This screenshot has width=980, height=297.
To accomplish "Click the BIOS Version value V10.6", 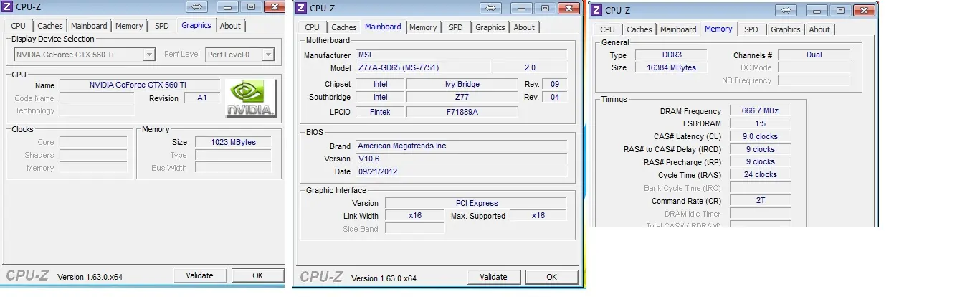I will click(x=461, y=159).
